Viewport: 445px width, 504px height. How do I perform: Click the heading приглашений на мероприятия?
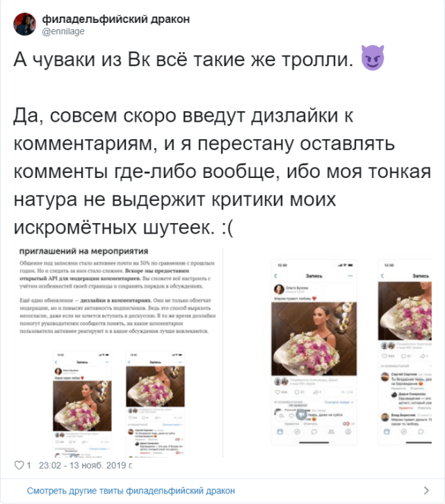(x=83, y=251)
